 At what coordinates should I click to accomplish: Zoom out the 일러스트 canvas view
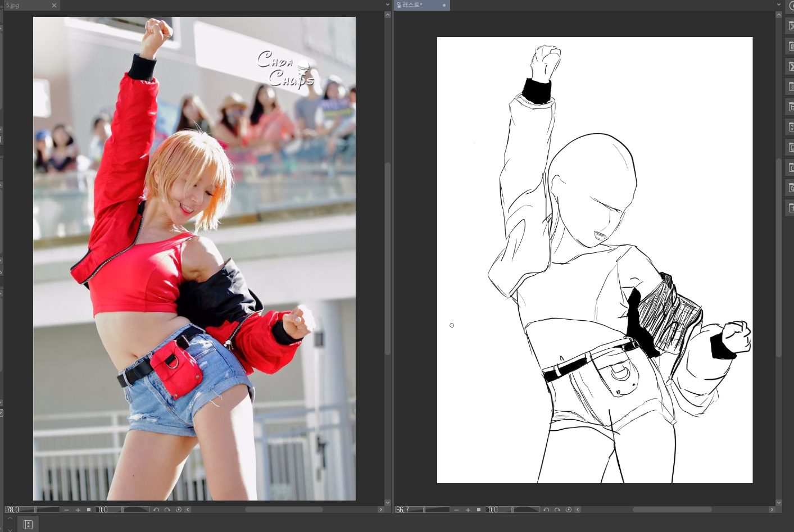[456, 510]
